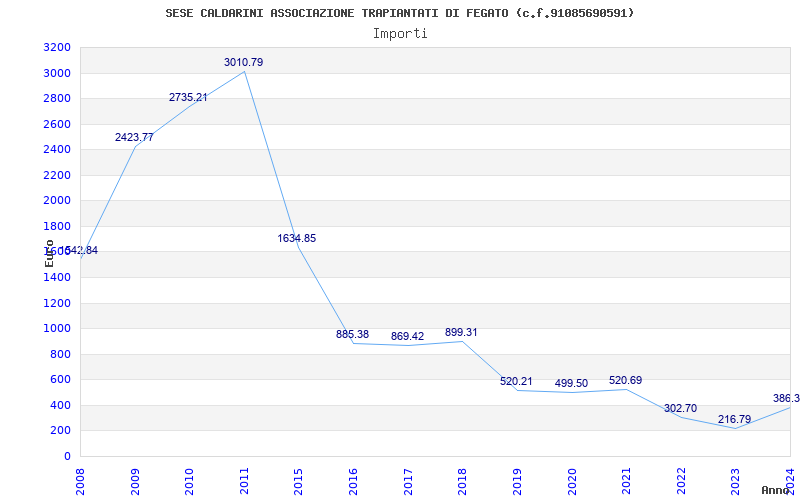The image size is (800, 500).
Task: Click the x-axis year 2022
Action: tap(681, 481)
